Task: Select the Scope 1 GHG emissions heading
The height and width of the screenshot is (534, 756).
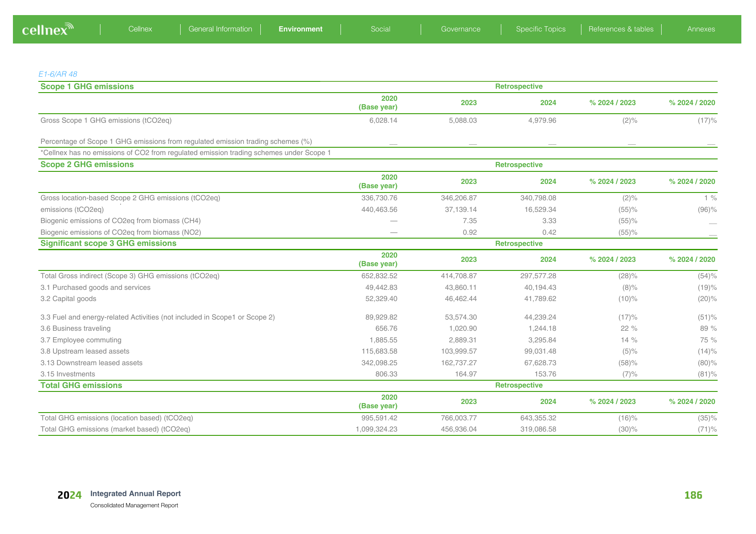Action: point(87,87)
